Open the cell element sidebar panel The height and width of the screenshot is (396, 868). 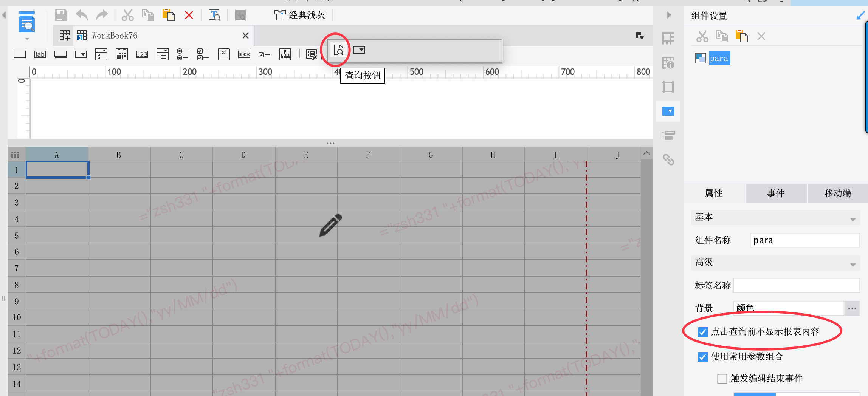click(x=668, y=39)
